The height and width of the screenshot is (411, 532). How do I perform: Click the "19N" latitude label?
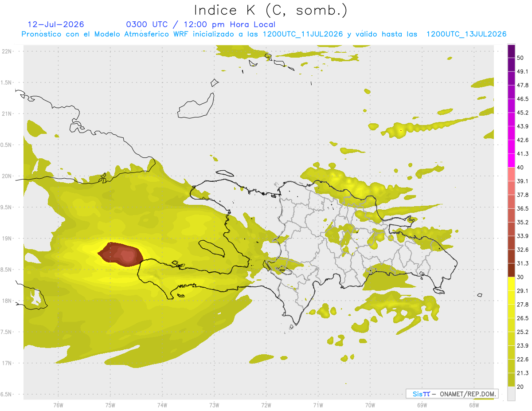point(7,238)
